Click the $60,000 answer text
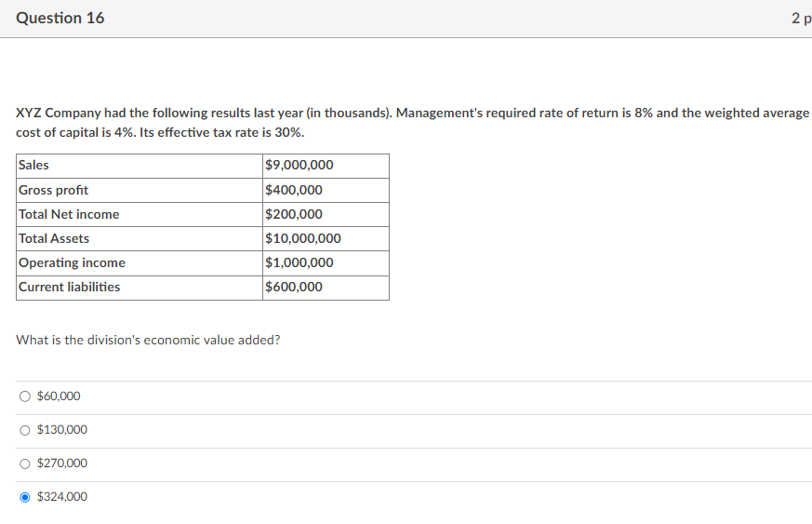Screen dimensions: 812x524 [x=59, y=396]
